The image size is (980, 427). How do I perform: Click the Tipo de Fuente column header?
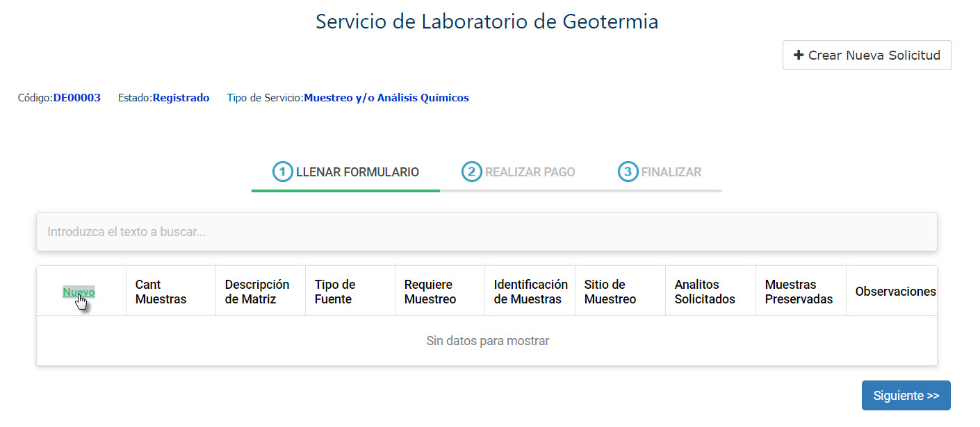pyautogui.click(x=334, y=292)
